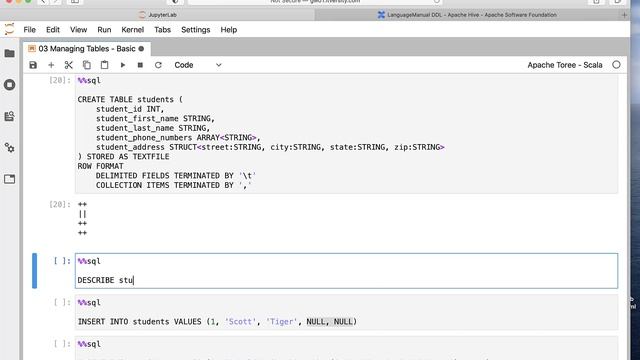Open the Tabs menu
The height and width of the screenshot is (360, 640).
pos(162,30)
